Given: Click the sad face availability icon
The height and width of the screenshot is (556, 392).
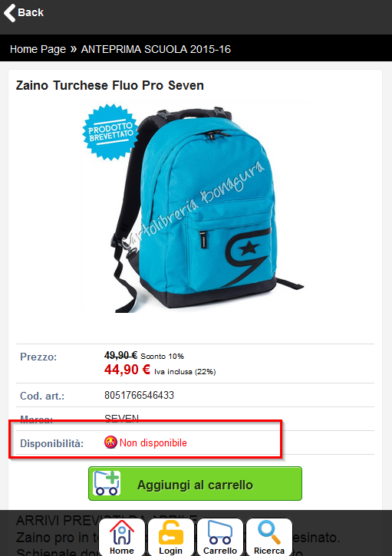Looking at the screenshot, I should [x=110, y=442].
